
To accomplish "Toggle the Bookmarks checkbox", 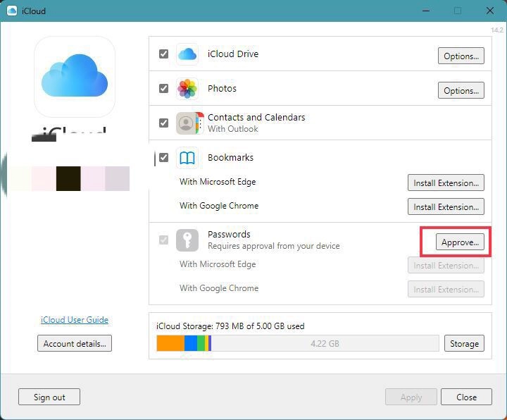I will [163, 158].
